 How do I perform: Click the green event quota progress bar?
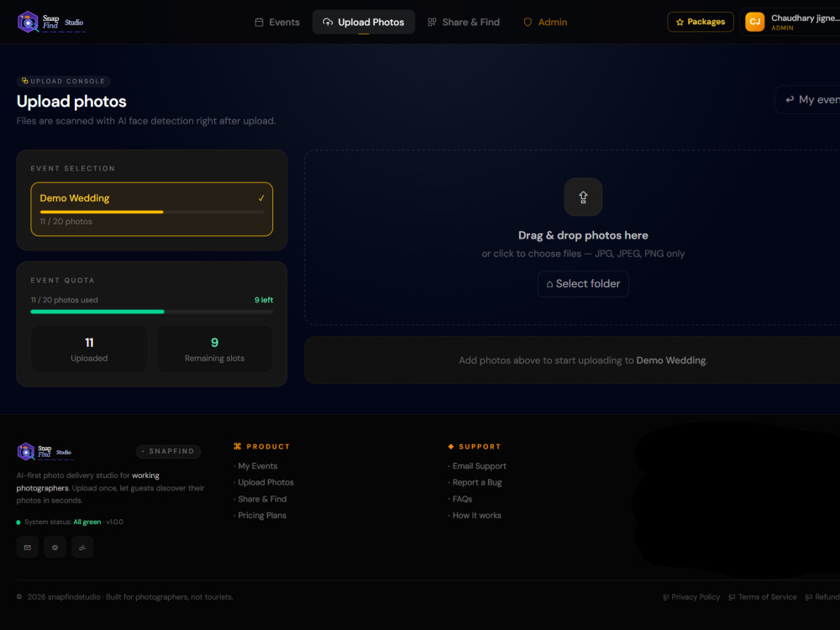click(x=151, y=312)
